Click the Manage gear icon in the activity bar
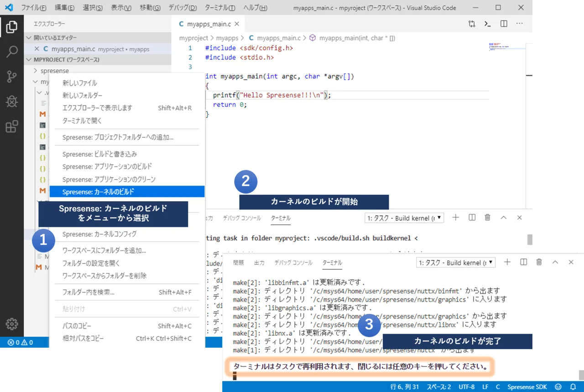584x392 pixels. tap(12, 324)
